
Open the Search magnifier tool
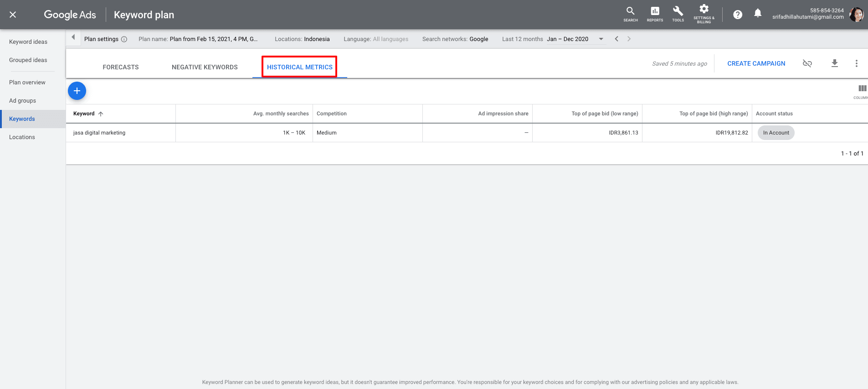[x=630, y=14]
